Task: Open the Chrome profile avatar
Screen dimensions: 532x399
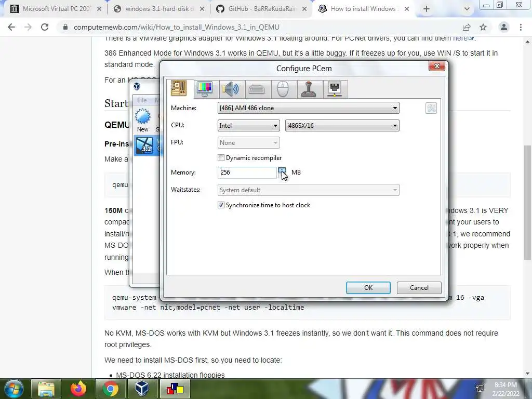Action: click(504, 27)
